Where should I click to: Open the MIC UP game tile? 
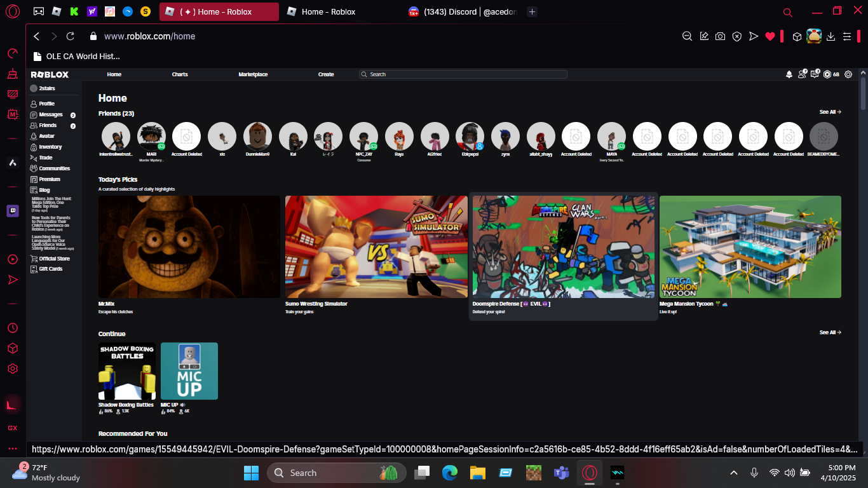[189, 371]
